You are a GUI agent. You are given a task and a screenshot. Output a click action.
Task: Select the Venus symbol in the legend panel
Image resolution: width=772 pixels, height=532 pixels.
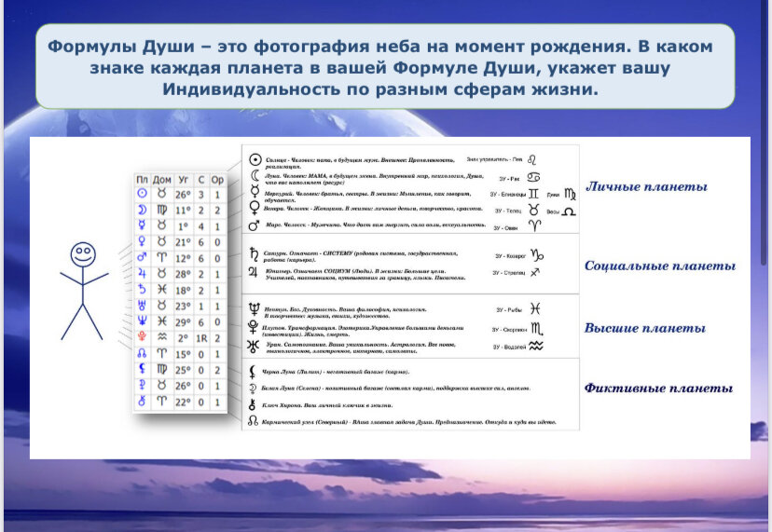click(255, 207)
